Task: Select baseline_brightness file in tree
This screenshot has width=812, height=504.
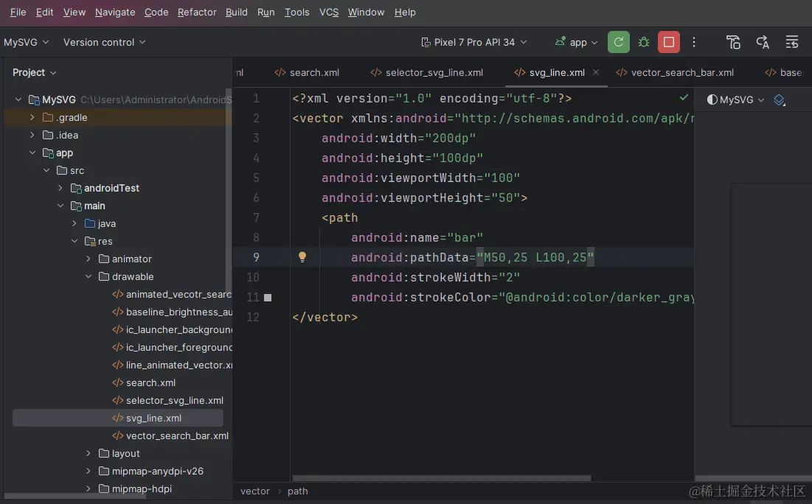Action: click(172, 312)
